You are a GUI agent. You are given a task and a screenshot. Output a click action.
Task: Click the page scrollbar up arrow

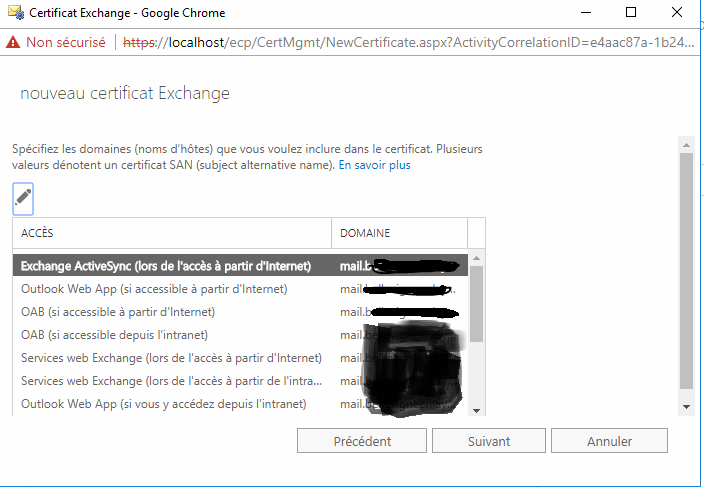[686, 145]
